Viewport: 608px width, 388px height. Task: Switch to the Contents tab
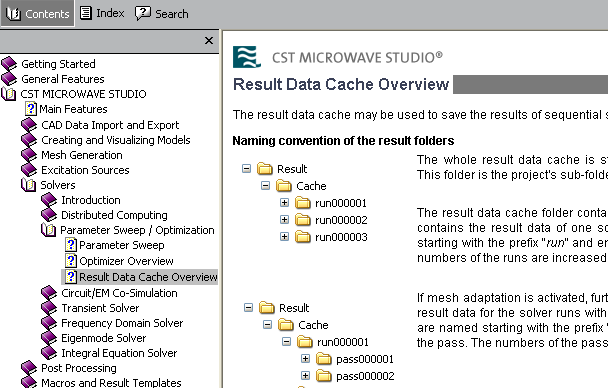37,14
